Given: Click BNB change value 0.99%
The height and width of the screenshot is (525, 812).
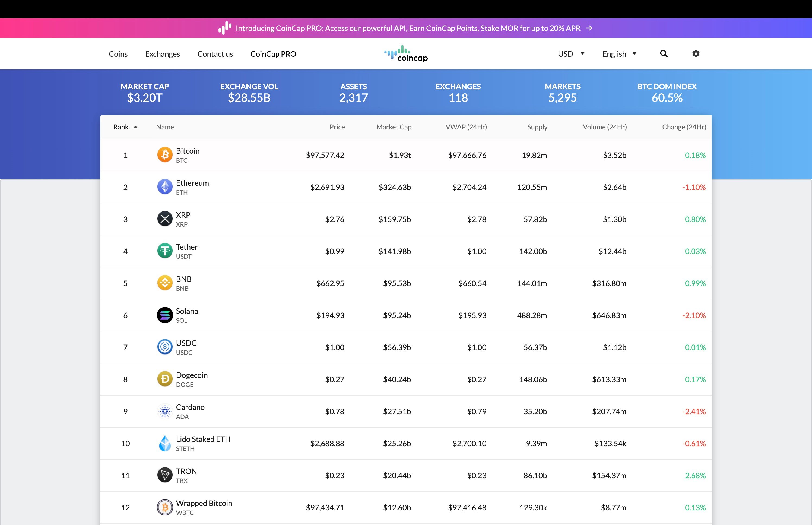Looking at the screenshot, I should coord(695,283).
